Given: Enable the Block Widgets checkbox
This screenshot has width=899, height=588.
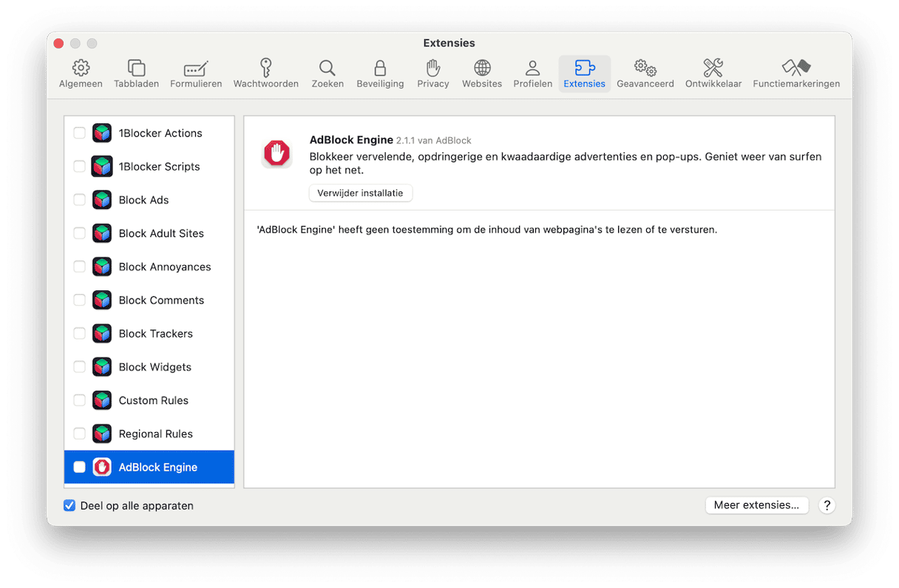Looking at the screenshot, I should 79,367.
